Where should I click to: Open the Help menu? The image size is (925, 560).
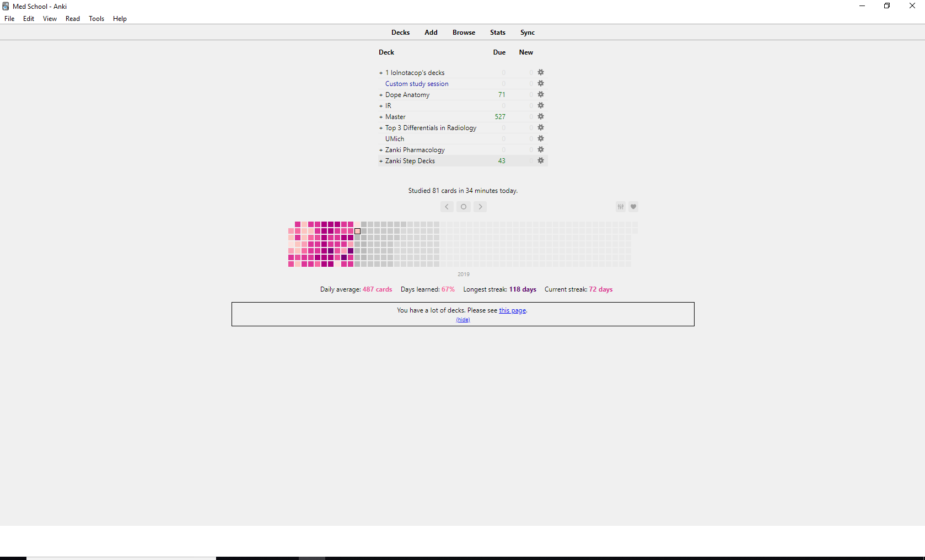(x=120, y=19)
